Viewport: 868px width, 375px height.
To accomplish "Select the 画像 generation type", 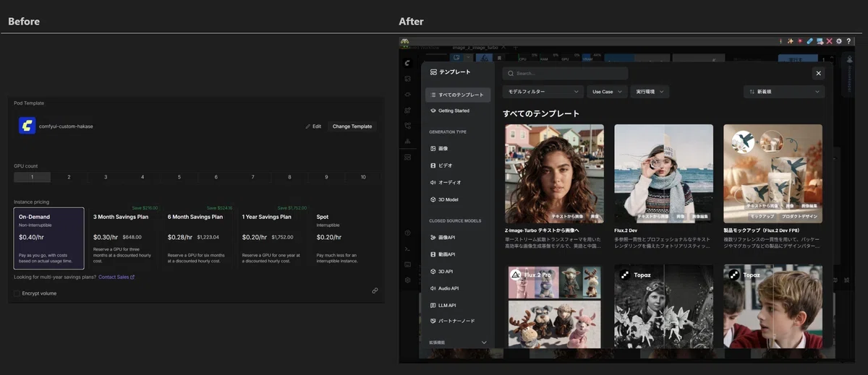I will coord(457,148).
